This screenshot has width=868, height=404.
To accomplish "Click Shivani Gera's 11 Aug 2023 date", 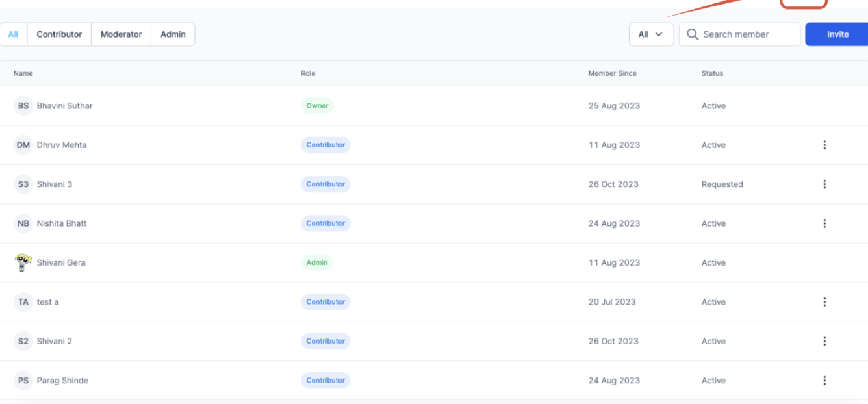I will click(x=614, y=262).
